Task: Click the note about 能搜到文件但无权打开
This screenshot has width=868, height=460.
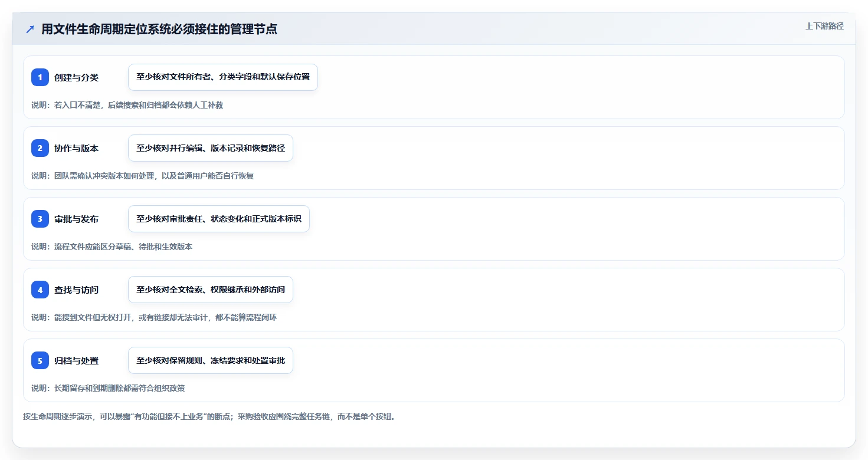Action: pyautogui.click(x=154, y=317)
